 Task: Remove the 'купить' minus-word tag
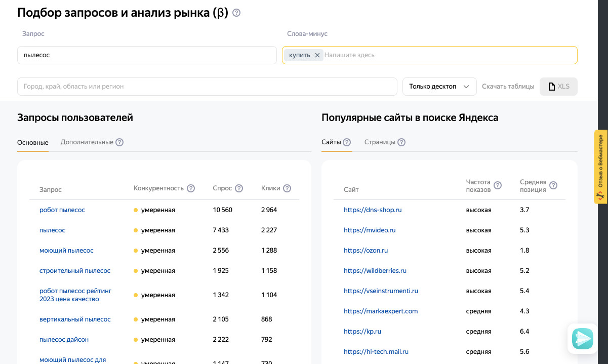pos(317,55)
